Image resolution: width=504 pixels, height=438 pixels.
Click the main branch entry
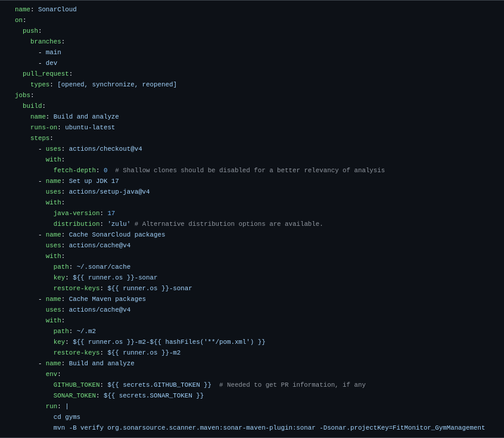click(x=53, y=52)
